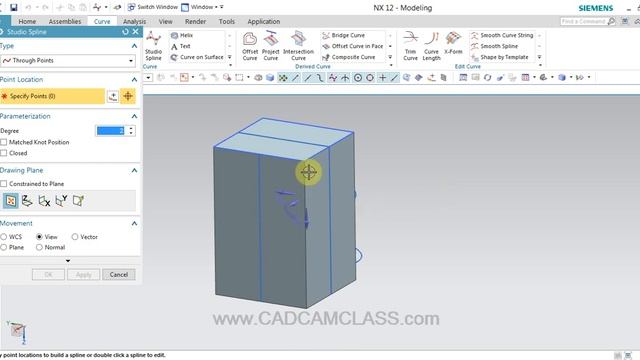Select the Vector movement option
This screenshot has height=360, width=640.
click(x=75, y=237)
